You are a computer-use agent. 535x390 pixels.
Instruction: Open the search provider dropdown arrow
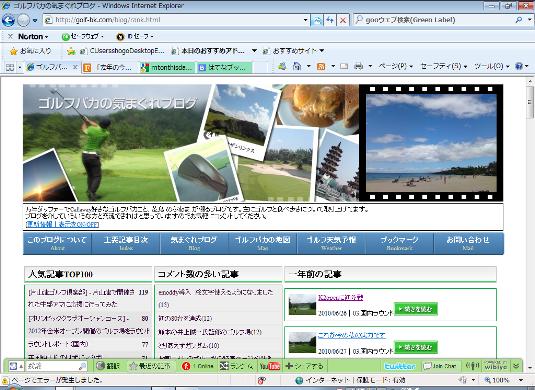[x=530, y=20]
